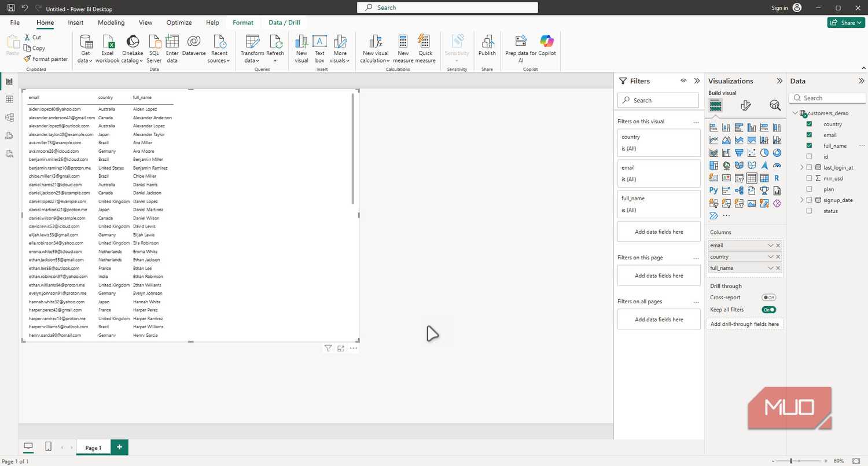Open Prep data for AI
The width and height of the screenshot is (868, 466).
click(521, 49)
